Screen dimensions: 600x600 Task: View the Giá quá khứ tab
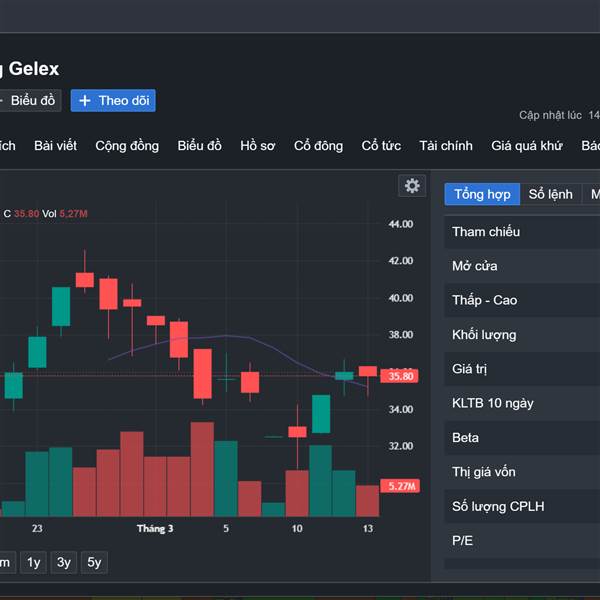(x=527, y=146)
